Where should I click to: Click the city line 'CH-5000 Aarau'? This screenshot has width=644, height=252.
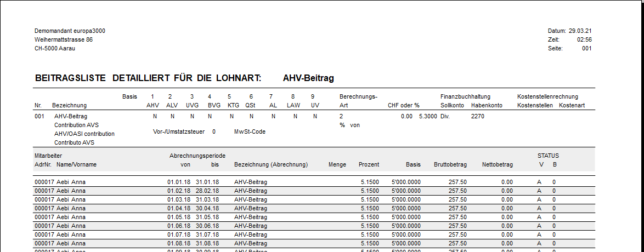55,48
